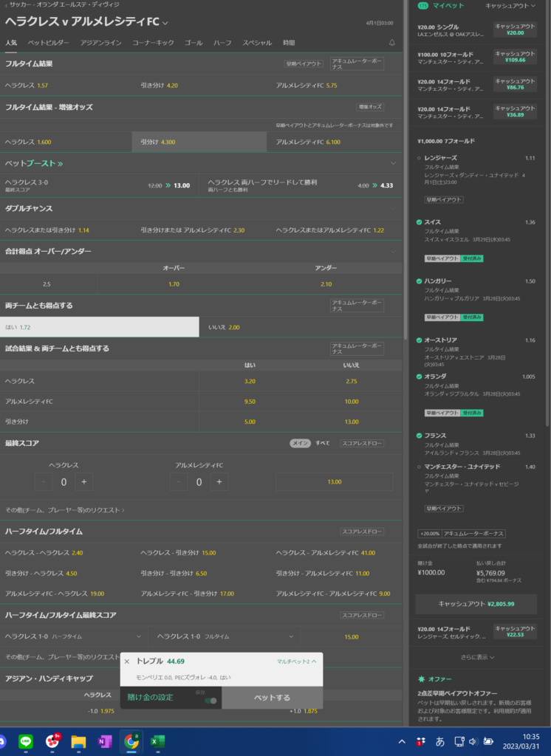Screen dimensions: 551x756
Task: Select アンダー 2.5 at 2.10
Action: pyautogui.click(x=326, y=284)
